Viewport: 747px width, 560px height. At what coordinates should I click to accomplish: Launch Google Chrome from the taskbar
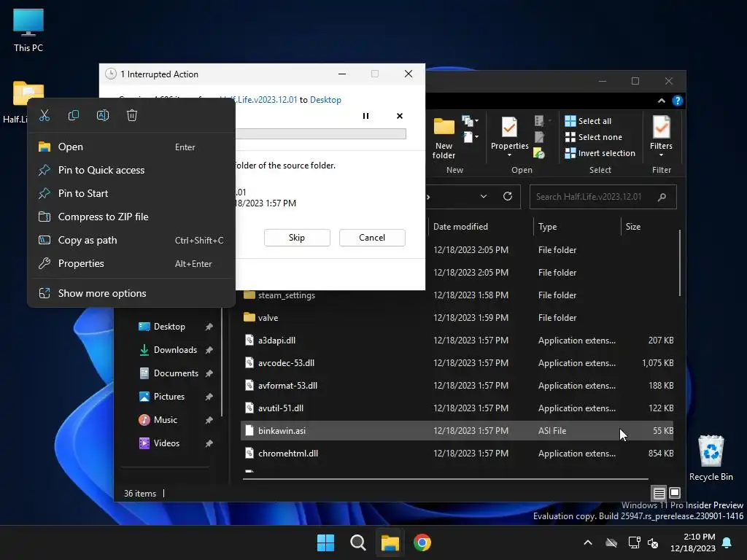click(422, 542)
